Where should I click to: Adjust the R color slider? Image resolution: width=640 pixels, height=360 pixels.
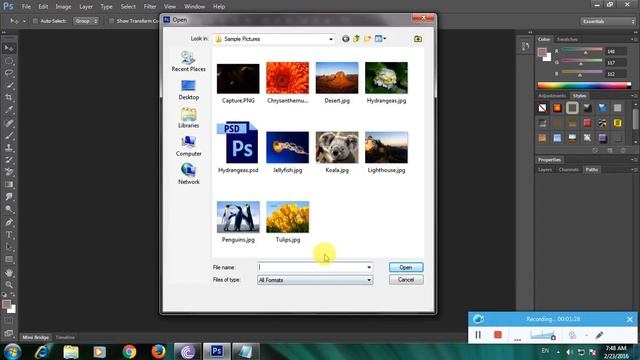click(x=582, y=51)
